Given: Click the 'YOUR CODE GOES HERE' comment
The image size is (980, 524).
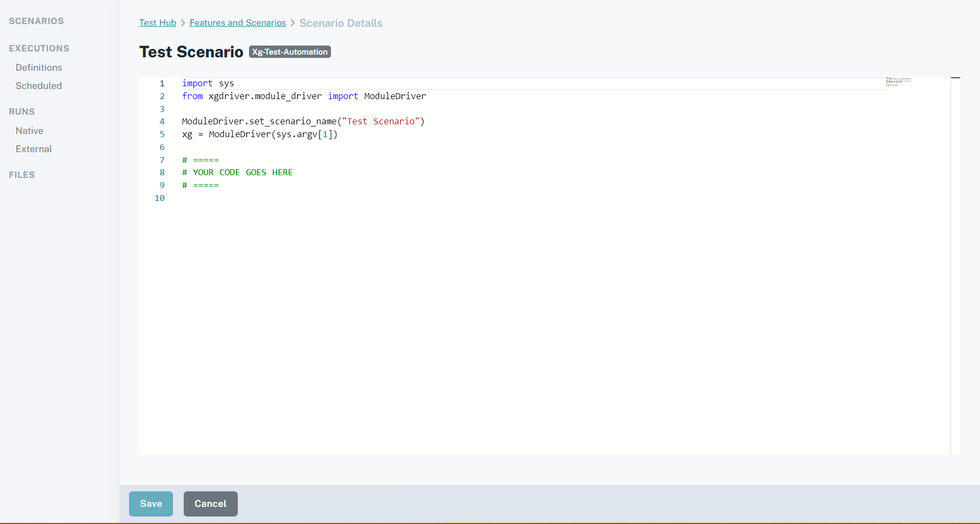Looking at the screenshot, I should [x=242, y=173].
